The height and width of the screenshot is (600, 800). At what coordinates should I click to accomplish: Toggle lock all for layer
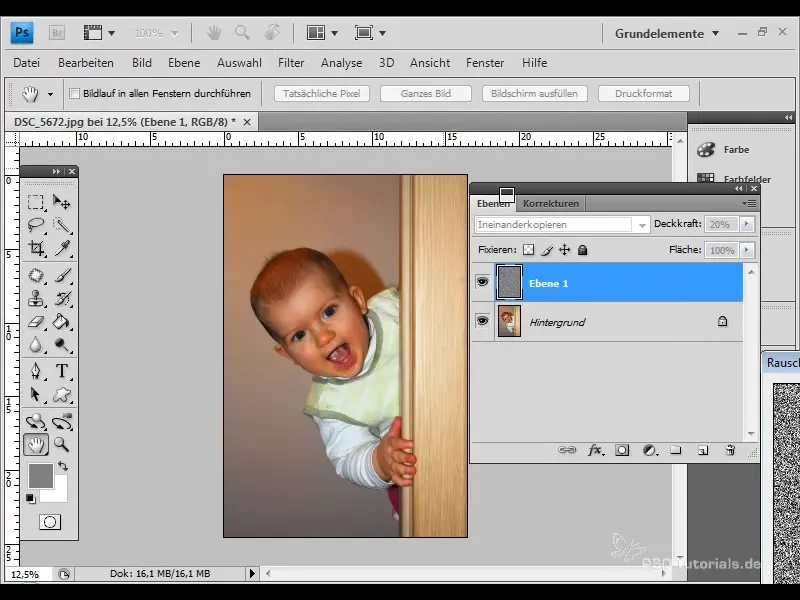click(x=582, y=250)
